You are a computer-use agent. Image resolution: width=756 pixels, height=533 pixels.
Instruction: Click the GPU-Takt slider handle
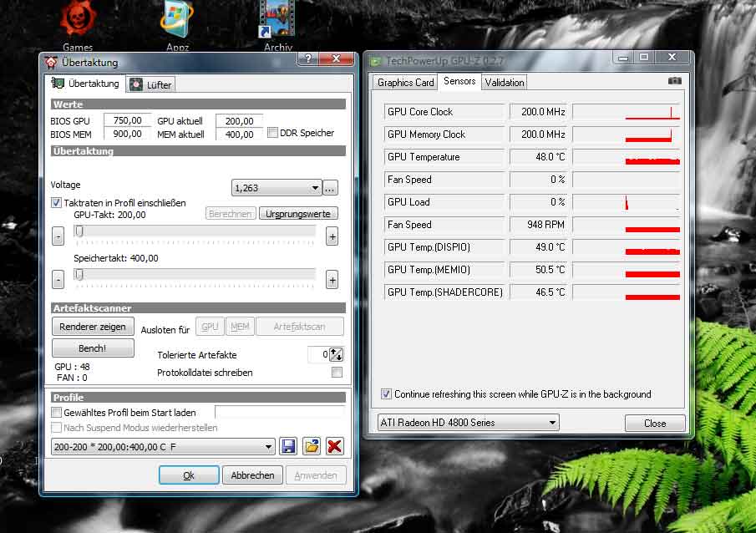79,231
